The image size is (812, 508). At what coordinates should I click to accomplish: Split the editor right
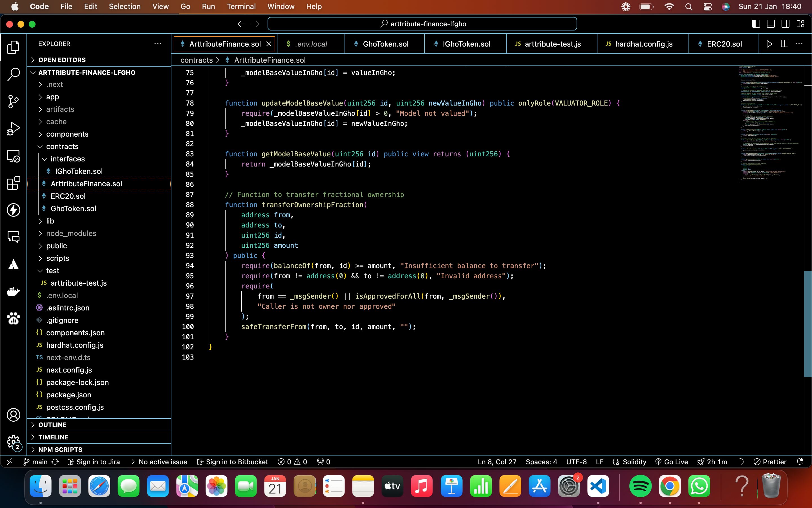pos(784,44)
